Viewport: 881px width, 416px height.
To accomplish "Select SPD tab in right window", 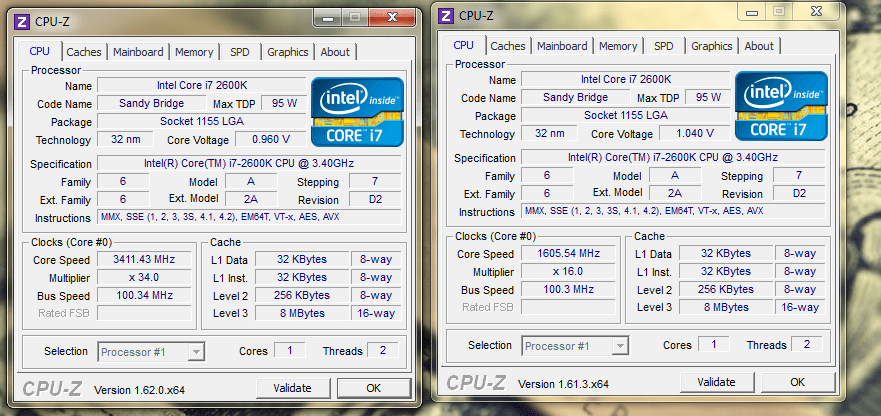I will pos(664,46).
